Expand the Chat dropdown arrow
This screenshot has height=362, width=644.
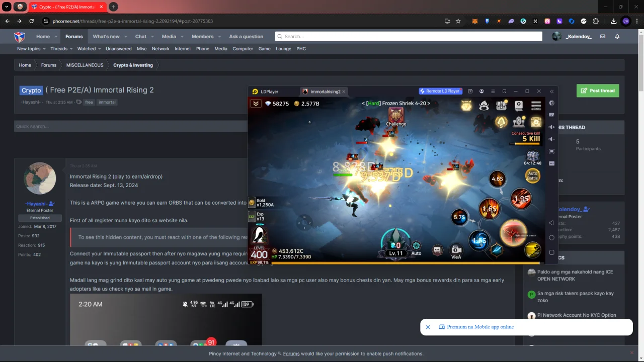click(152, 37)
